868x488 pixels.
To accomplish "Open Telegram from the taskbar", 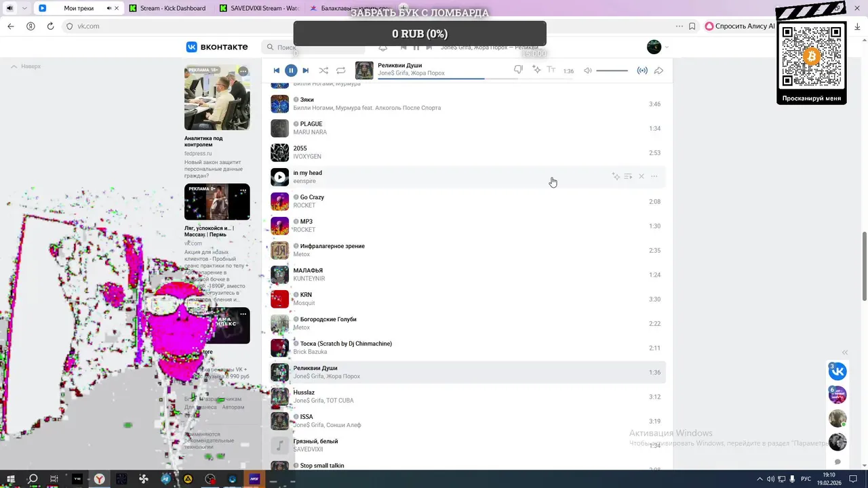I will [x=166, y=479].
